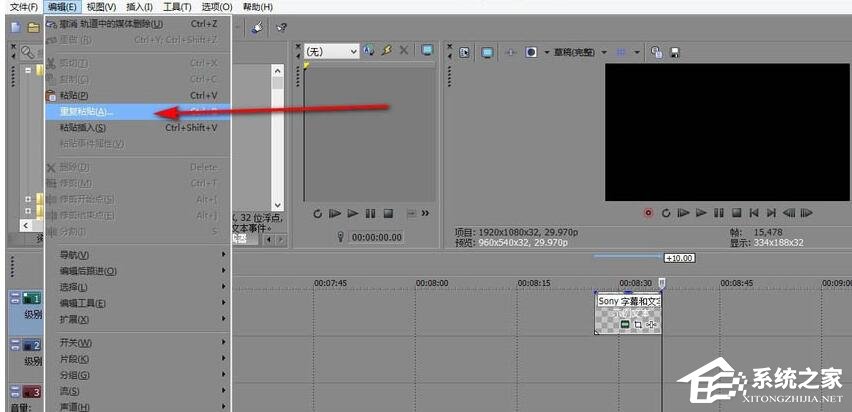Open the preview quality dropdown 草稿(完整)
Viewport: 852px width, 412px height.
click(x=580, y=52)
